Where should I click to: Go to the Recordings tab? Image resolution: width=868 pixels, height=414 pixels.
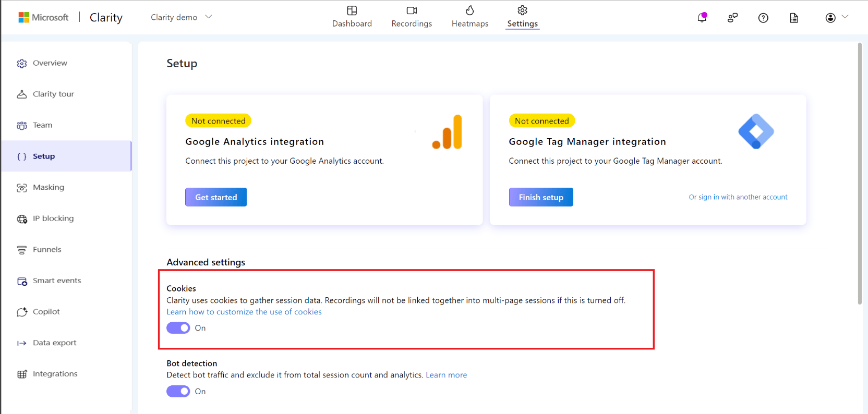pyautogui.click(x=412, y=17)
